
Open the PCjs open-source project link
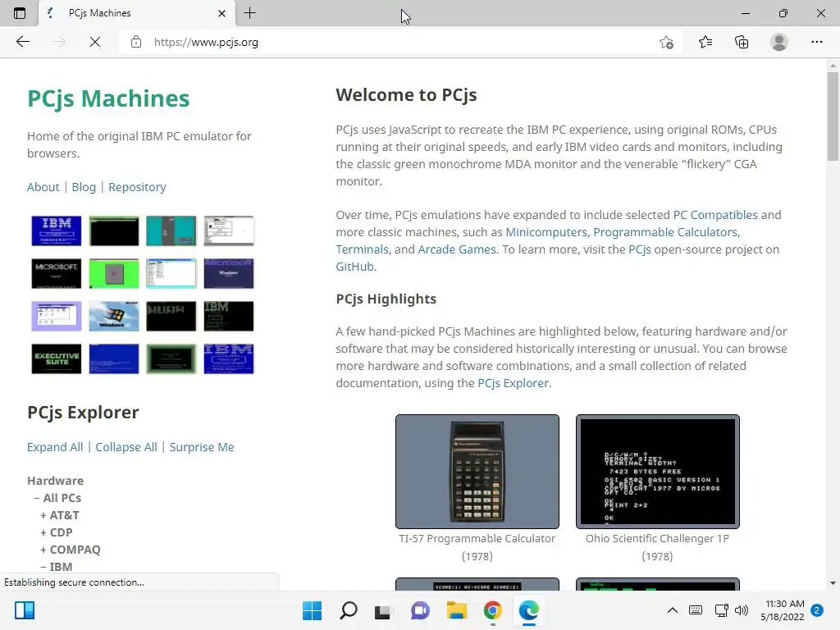coord(639,249)
